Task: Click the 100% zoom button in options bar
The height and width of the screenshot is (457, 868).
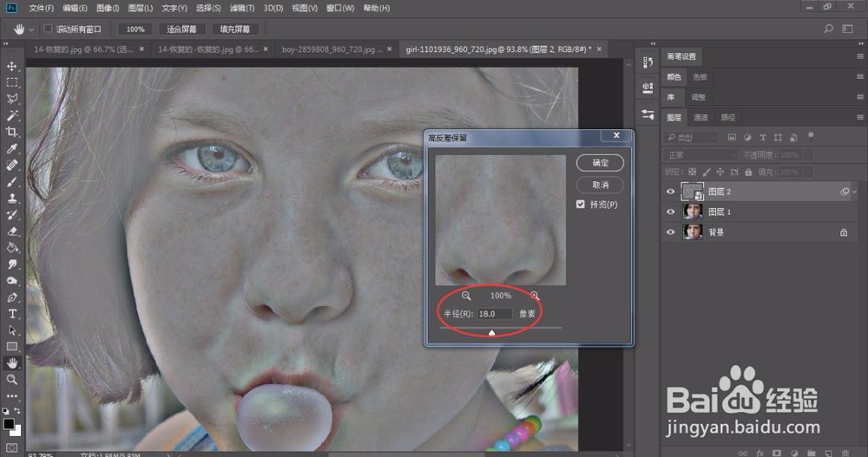Action: [135, 29]
